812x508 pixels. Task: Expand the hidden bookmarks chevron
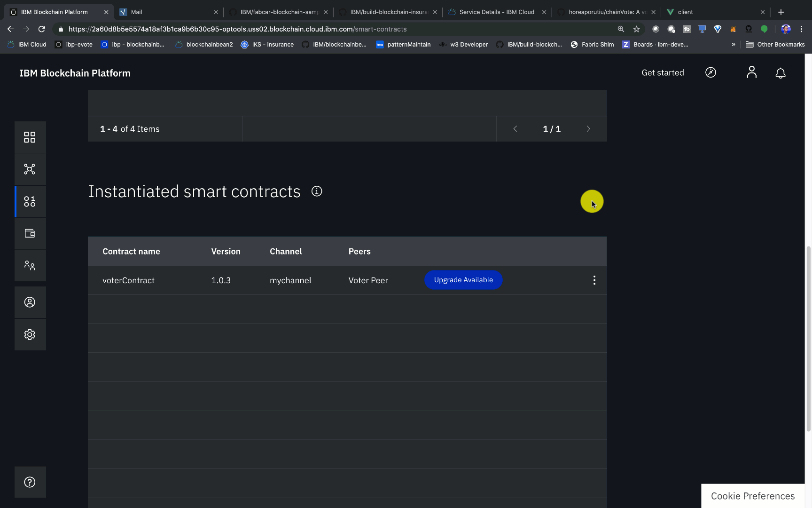click(x=734, y=45)
